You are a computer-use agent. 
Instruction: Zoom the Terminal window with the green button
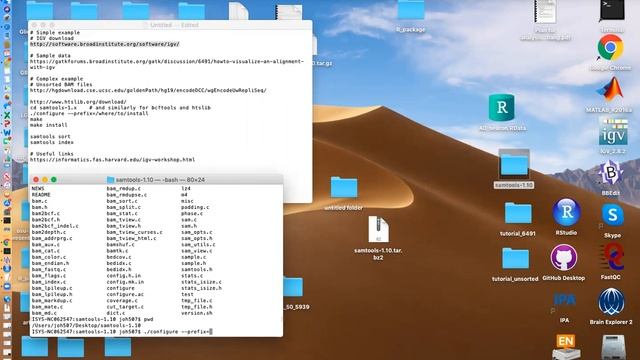[54, 180]
